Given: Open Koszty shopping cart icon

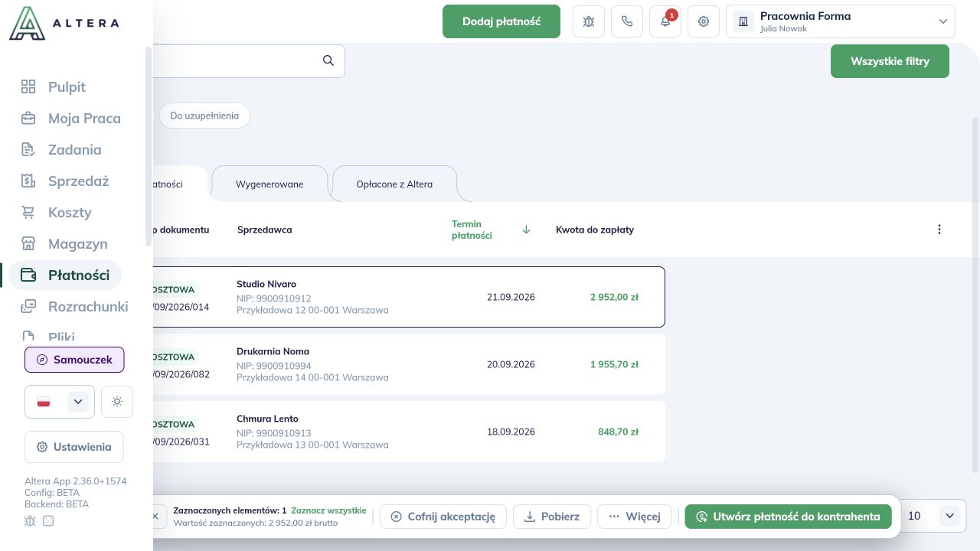Looking at the screenshot, I should (28, 213).
